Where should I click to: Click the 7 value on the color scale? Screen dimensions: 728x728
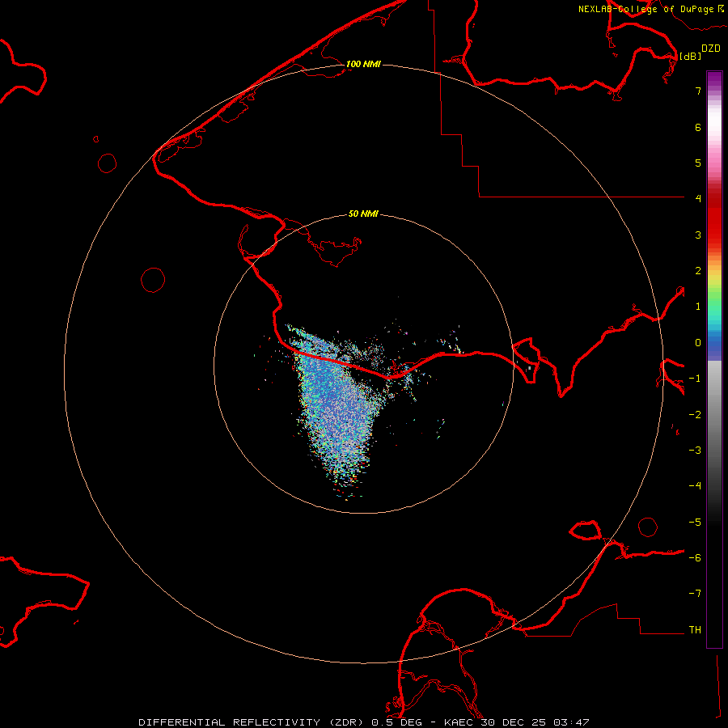[x=698, y=91]
